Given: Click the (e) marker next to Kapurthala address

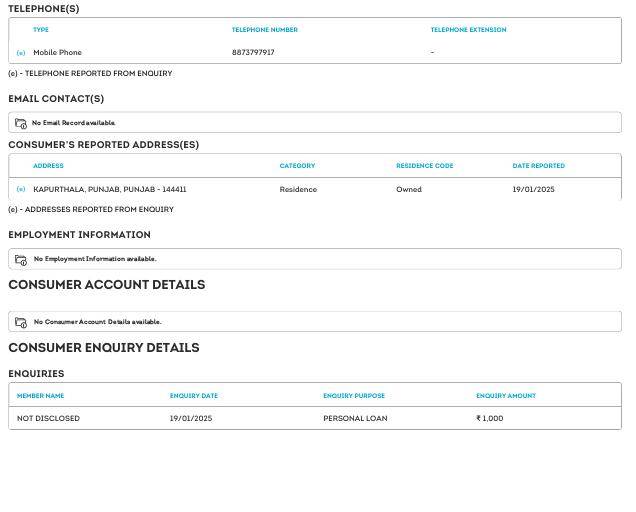Looking at the screenshot, I should (x=21, y=189).
